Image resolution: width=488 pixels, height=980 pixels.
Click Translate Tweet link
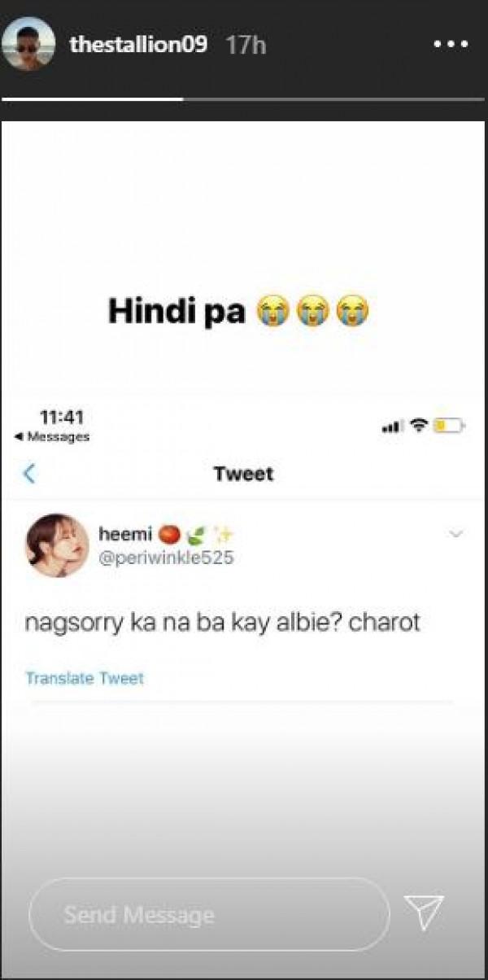pos(85,677)
